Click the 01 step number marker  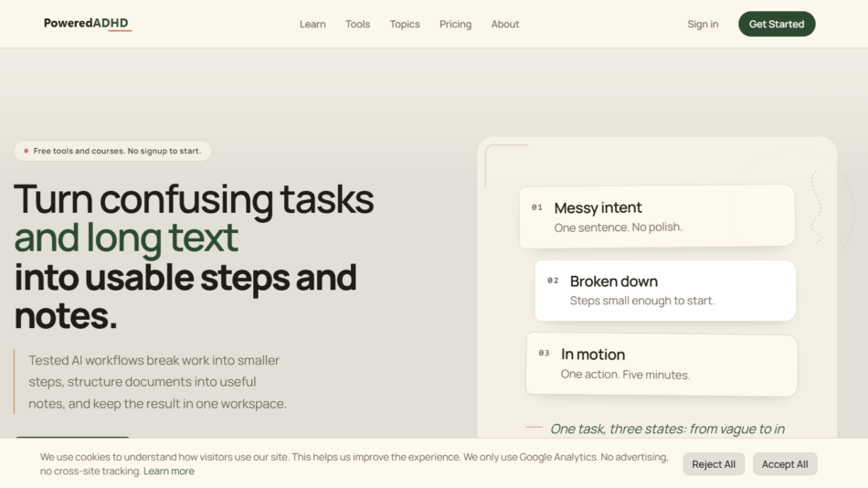coord(537,207)
